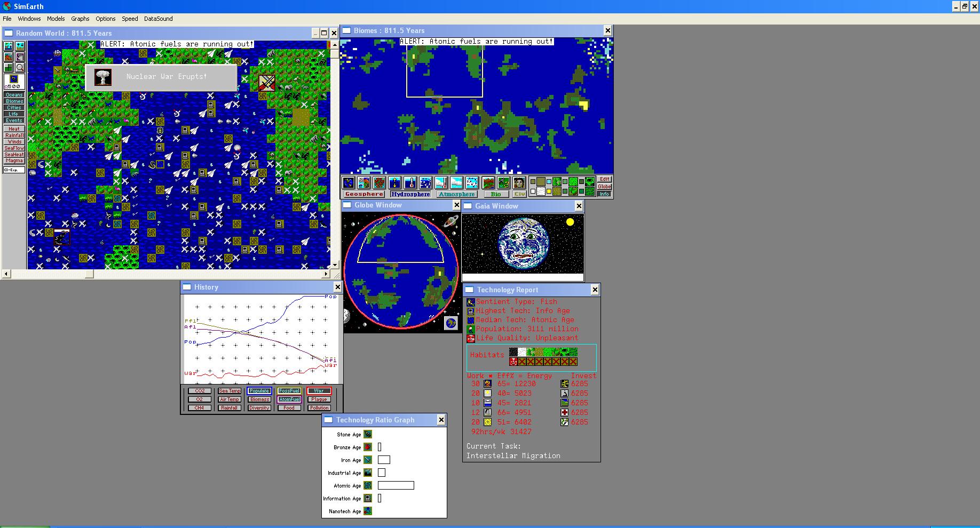Show the civilization face icon
The image size is (980, 528).
pyautogui.click(x=519, y=183)
